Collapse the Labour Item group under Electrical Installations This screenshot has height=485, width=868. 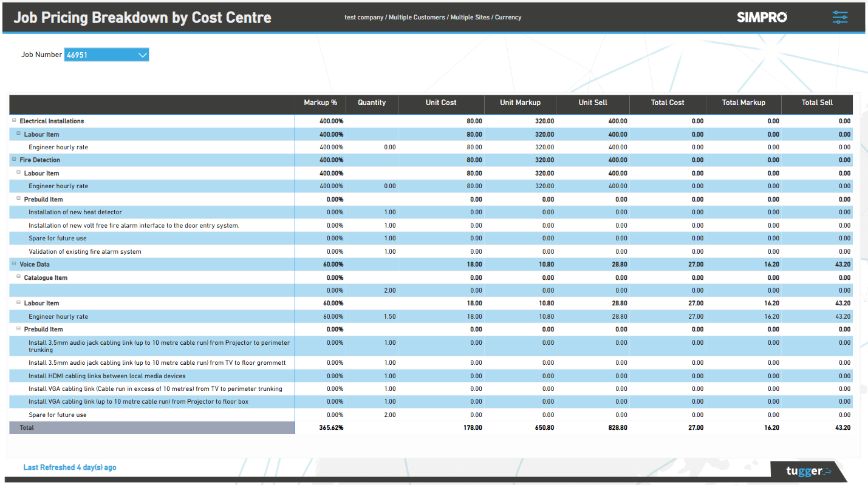[x=18, y=134]
